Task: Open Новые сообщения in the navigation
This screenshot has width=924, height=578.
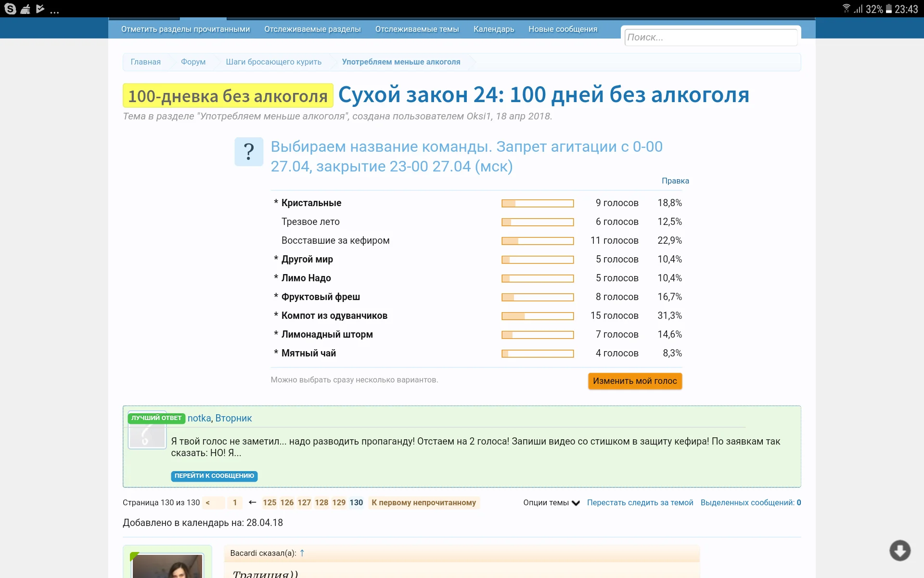Action: coord(563,29)
